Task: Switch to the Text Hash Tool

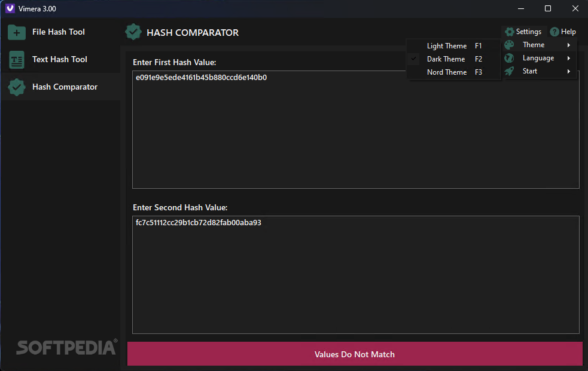Action: pos(60,60)
